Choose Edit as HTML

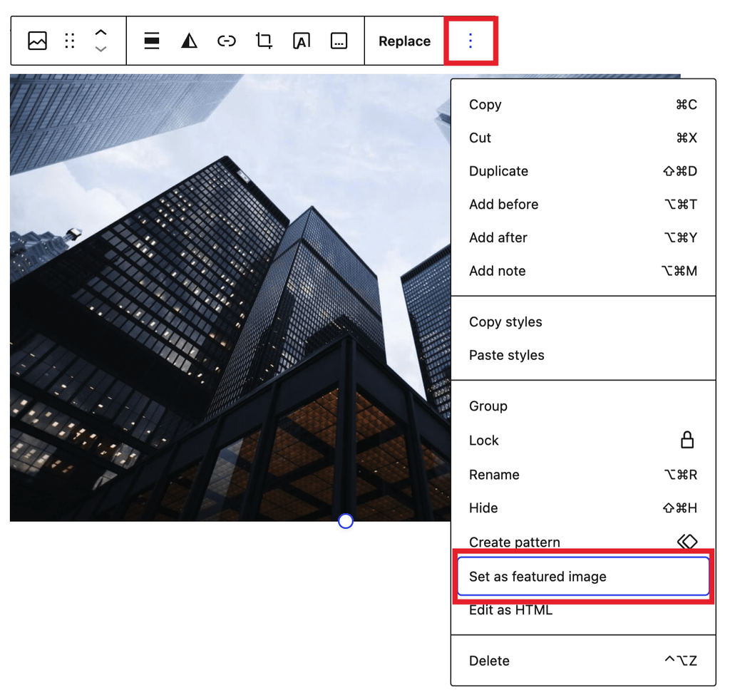583,610
